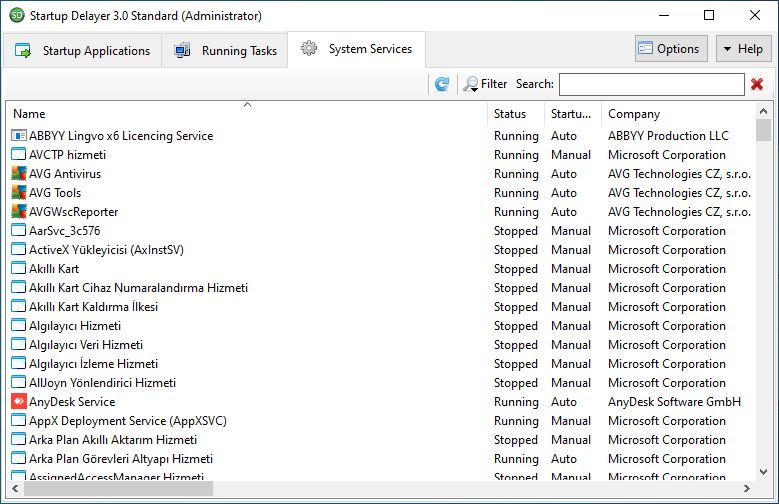Click icon beside Akıllı Kart Cihaz Numaralandırma
779x504 pixels.
(18, 288)
